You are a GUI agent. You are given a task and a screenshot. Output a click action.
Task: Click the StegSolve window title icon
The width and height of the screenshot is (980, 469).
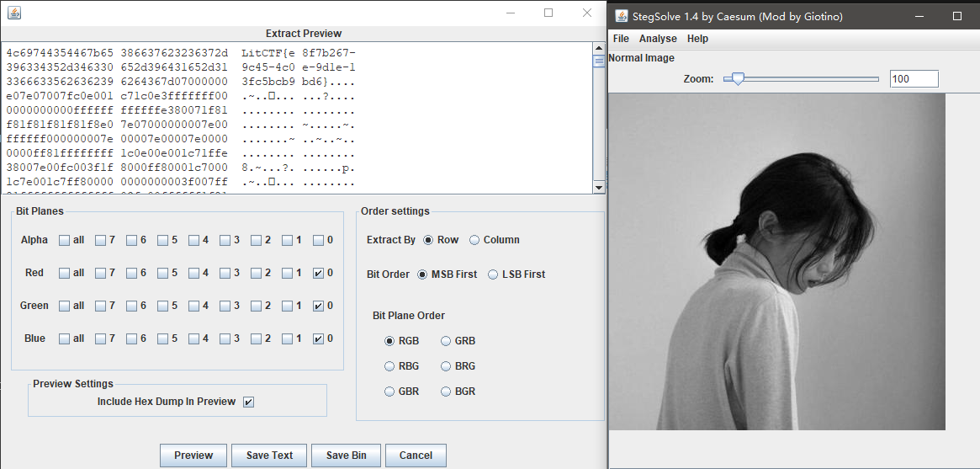point(622,16)
